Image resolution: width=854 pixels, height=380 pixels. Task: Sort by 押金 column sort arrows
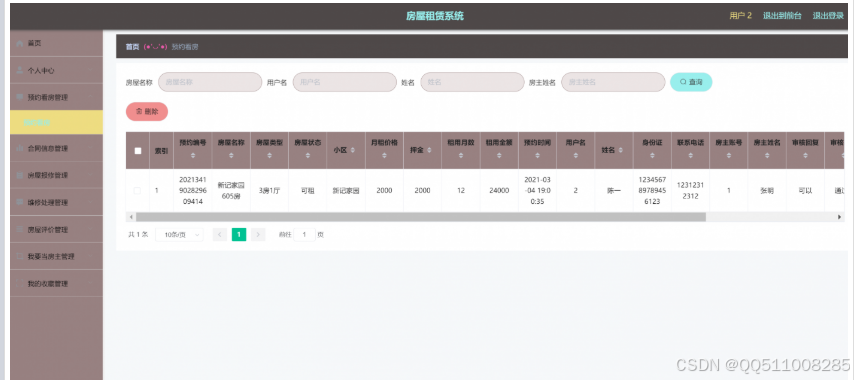[x=429, y=150]
